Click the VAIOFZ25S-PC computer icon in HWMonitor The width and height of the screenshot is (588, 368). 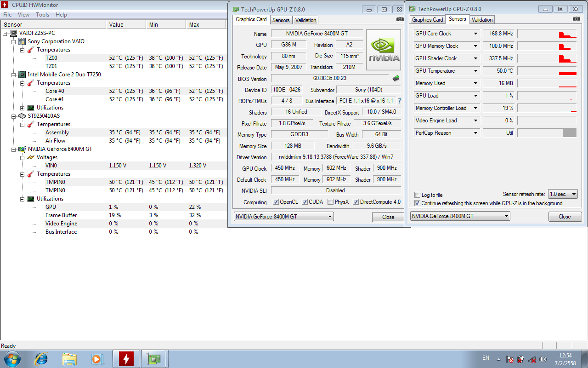(x=14, y=33)
